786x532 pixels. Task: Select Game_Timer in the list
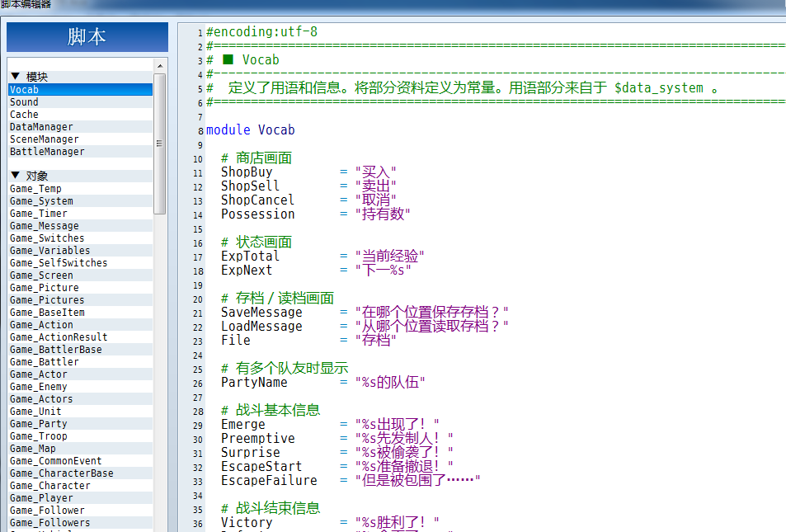[x=81, y=213]
